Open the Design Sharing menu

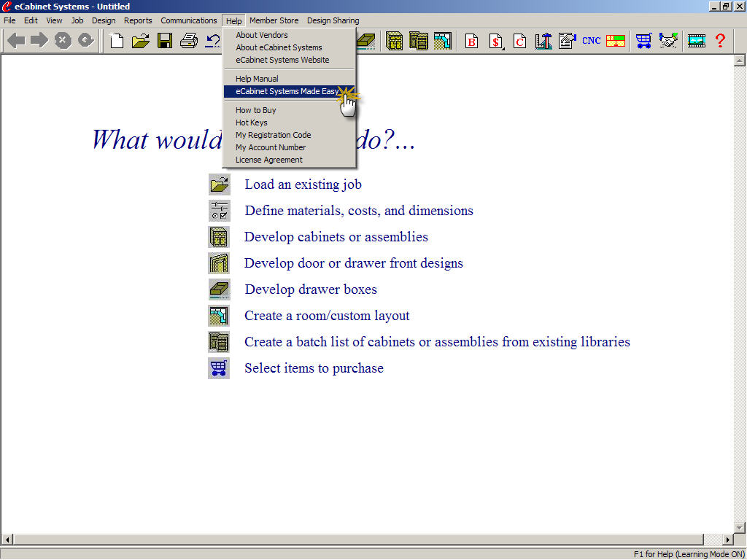(333, 20)
